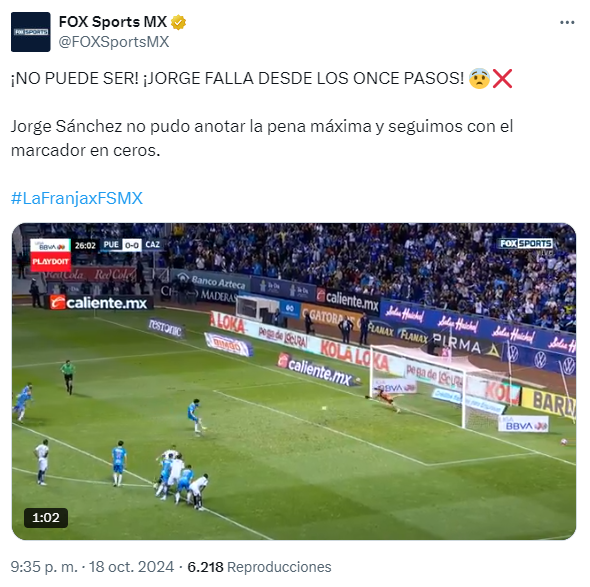Screen dimensions: 590x587
Task: View the 6.218 Reproducciones count
Action: click(x=259, y=567)
